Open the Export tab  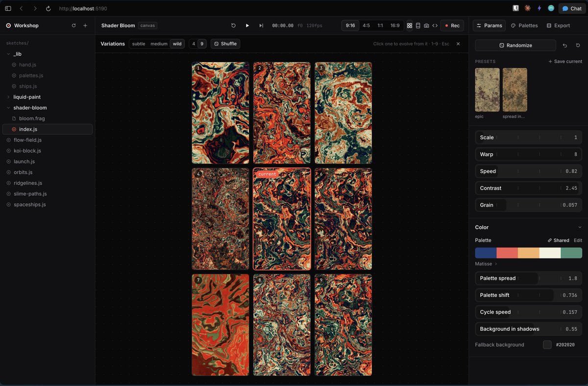tap(558, 25)
